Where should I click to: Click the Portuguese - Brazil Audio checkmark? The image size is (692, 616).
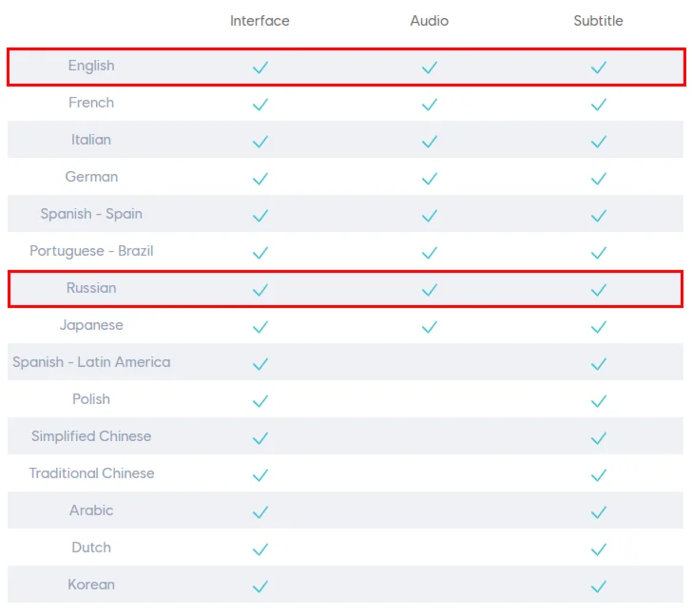pyautogui.click(x=430, y=253)
